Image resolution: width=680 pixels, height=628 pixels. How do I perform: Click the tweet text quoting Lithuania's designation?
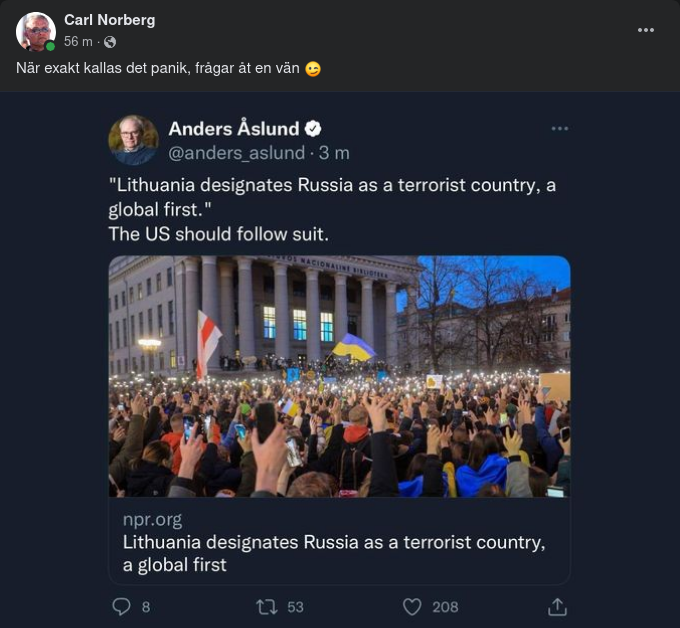pos(331,197)
